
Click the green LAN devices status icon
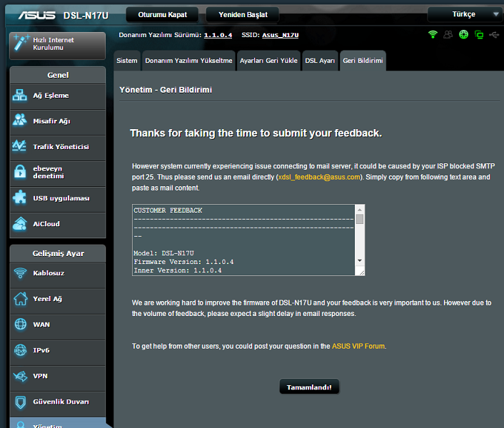tap(479, 35)
